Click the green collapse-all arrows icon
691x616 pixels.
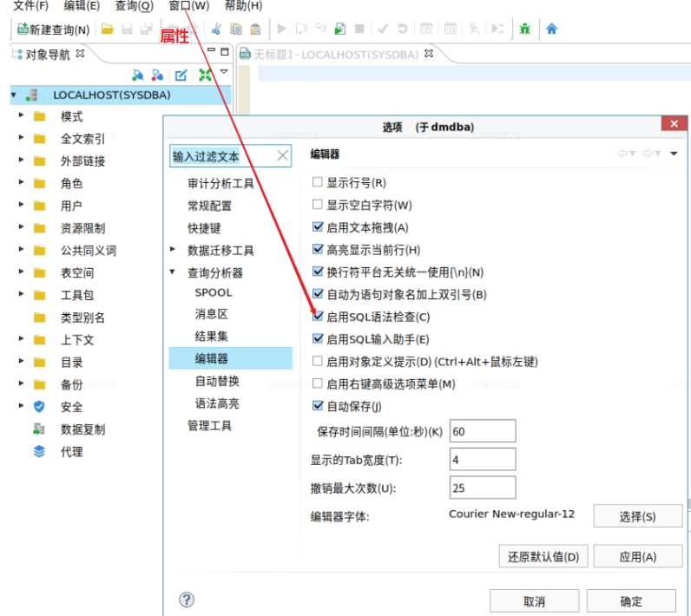[205, 75]
